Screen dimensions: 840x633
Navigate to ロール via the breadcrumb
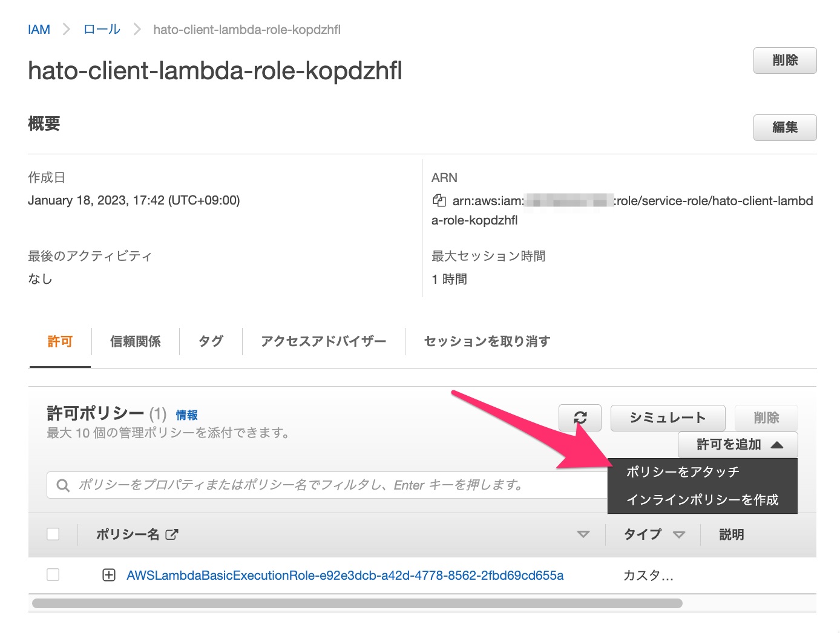(x=101, y=28)
